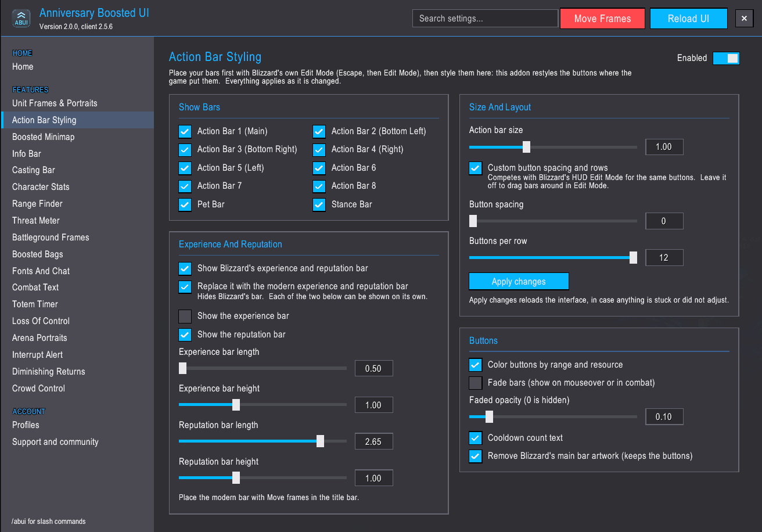The width and height of the screenshot is (762, 532).
Task: Click the Move Frames button
Action: 602,19
